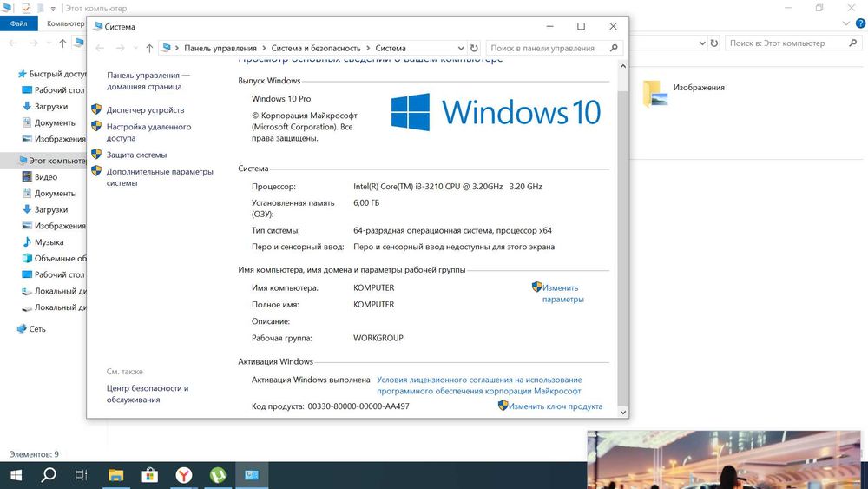Open Microsoft license terms link
Viewport: 868px width, 489px height.
pyautogui.click(x=479, y=386)
